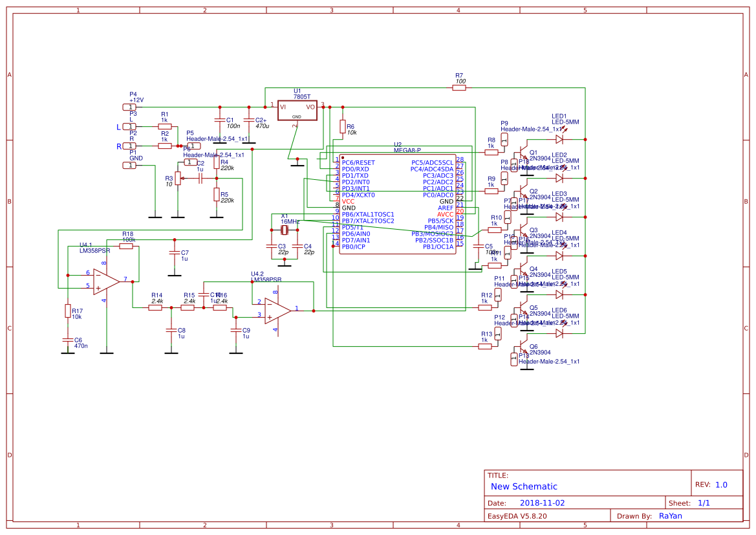The image size is (756, 535).
Task: Click capacitor C1 100n
Action: tap(220, 120)
